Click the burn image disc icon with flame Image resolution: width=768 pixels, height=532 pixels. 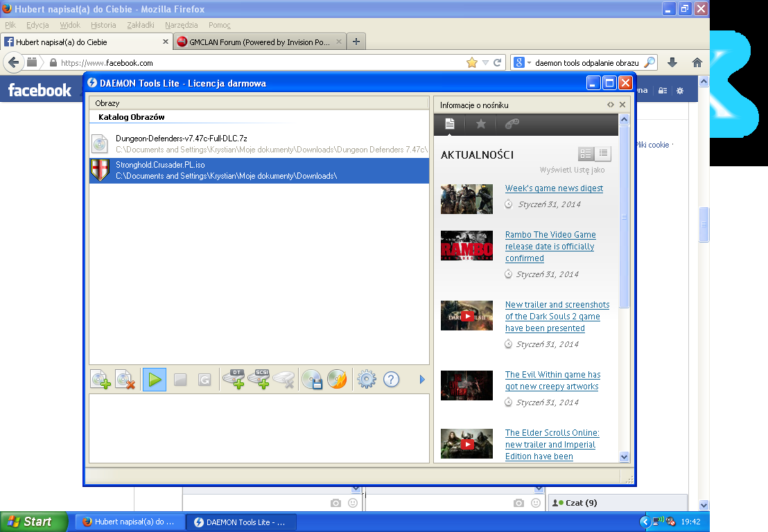coord(337,380)
